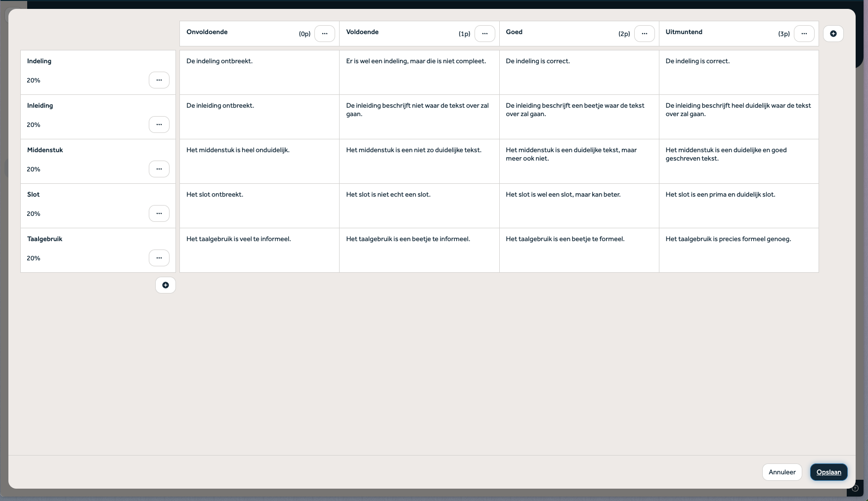Edit cell 'Het middenstuk is een duidelijke en goed geschreven tekst.'
This screenshot has height=501, width=868.
739,162
